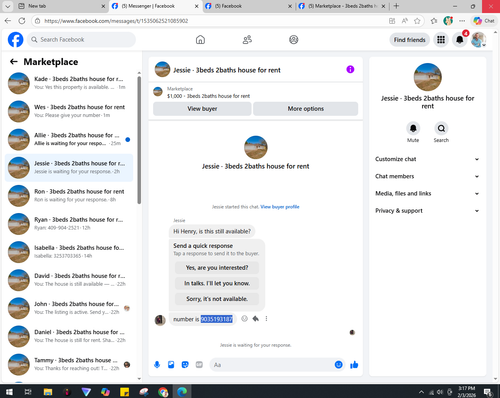
Task: Open the David conversation
Action: (x=69, y=280)
